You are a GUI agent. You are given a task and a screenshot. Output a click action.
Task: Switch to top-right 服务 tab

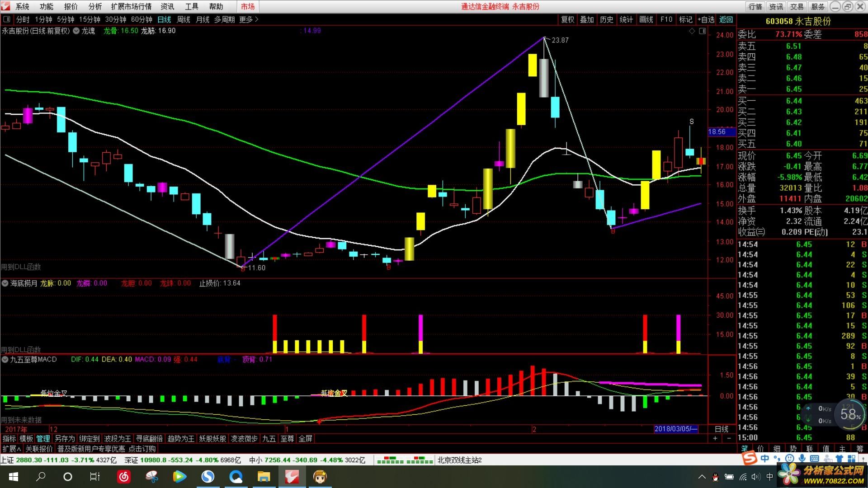click(817, 6)
